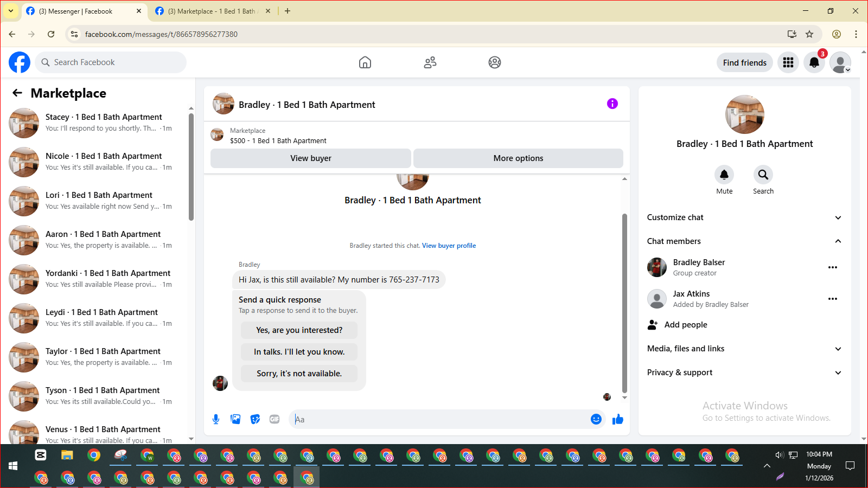Record a voice clip with microphone icon
This screenshot has height=488, width=868.
tap(216, 419)
